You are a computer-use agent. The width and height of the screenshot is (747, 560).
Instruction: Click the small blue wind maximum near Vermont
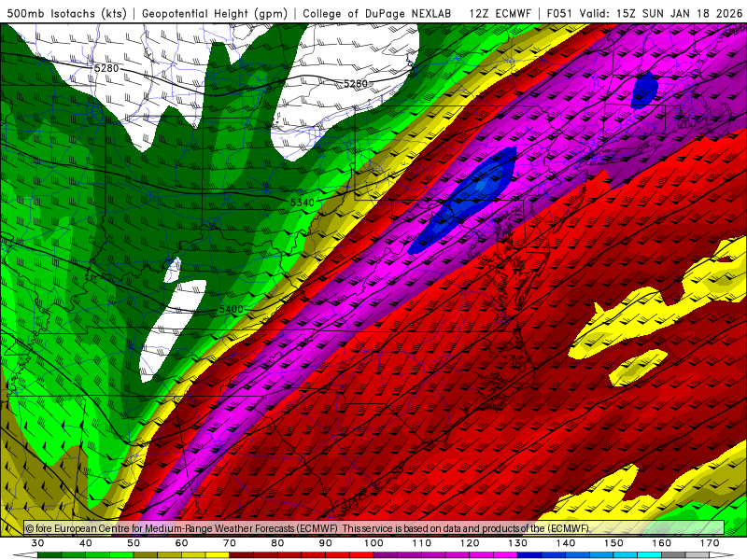click(x=644, y=90)
